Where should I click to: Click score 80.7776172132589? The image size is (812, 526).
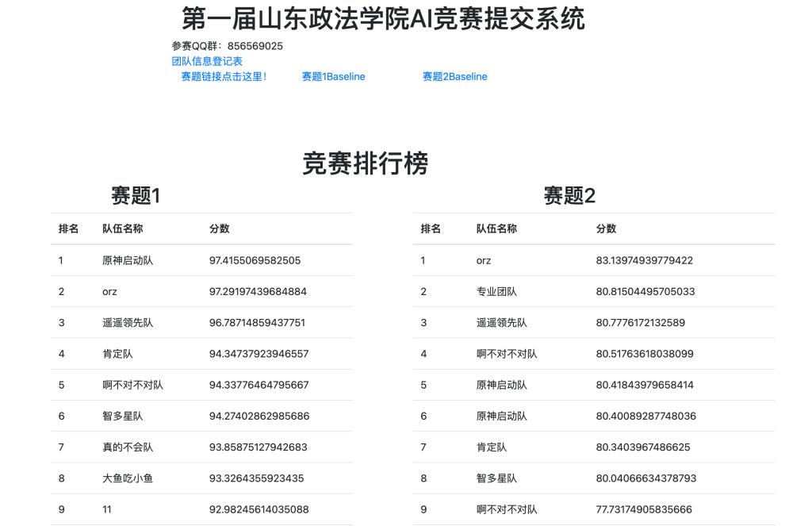(x=641, y=323)
